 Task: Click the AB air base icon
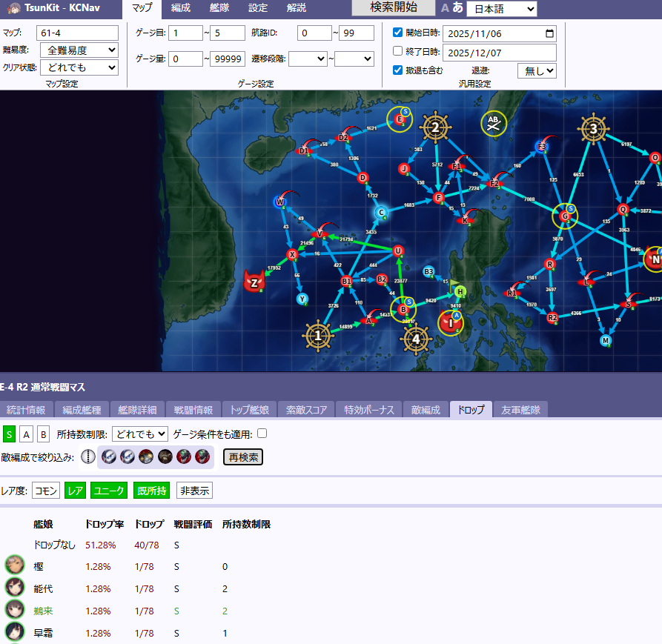(494, 123)
